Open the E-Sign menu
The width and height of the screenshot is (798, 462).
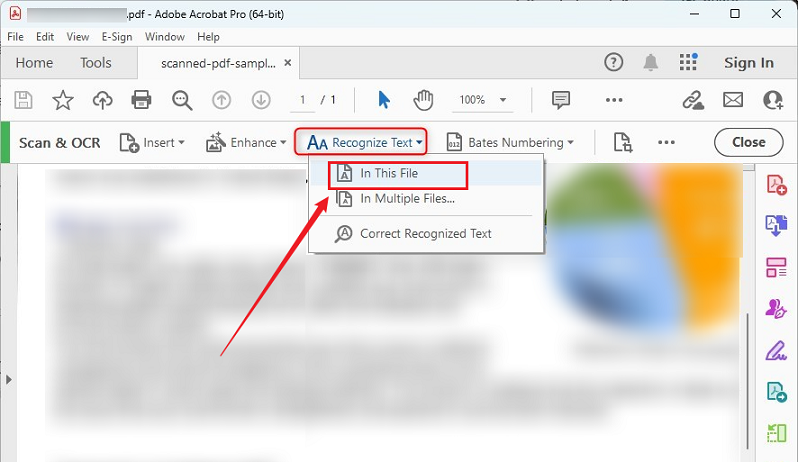[x=117, y=37]
